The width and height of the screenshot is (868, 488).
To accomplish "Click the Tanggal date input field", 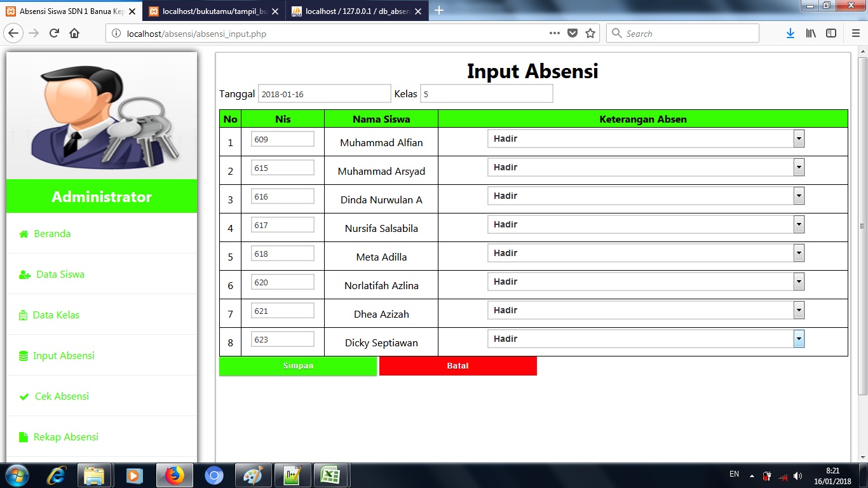I will point(324,93).
